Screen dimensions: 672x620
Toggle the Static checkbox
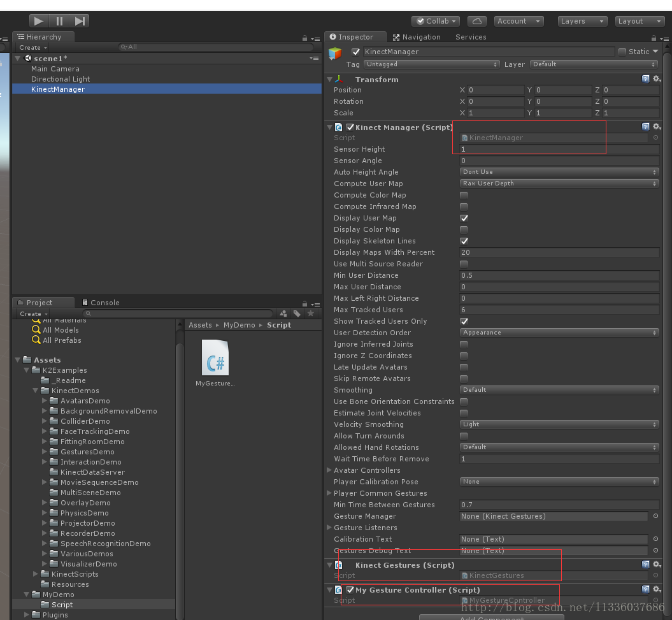(622, 52)
